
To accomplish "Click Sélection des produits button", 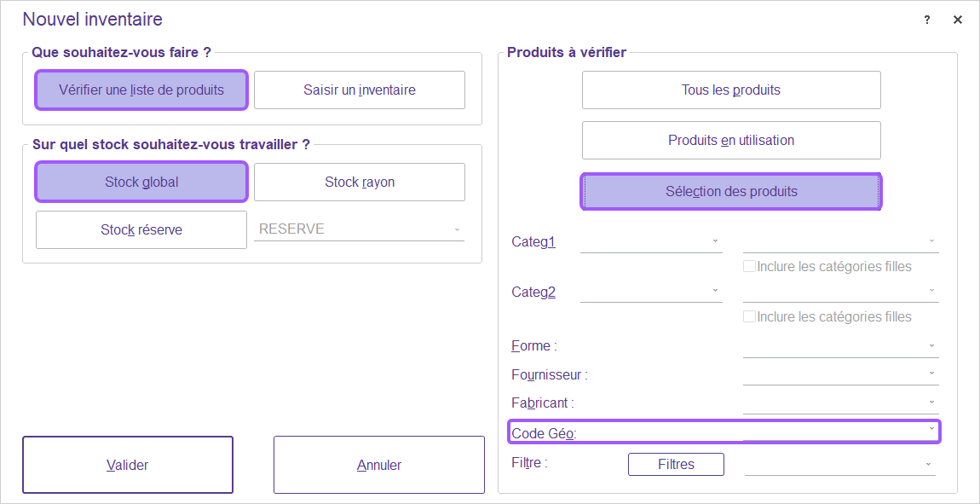I will coord(731,192).
